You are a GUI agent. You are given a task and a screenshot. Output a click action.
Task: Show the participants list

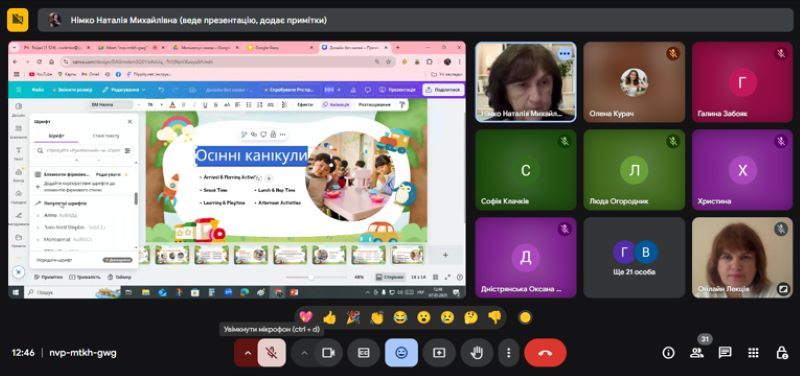point(696,353)
